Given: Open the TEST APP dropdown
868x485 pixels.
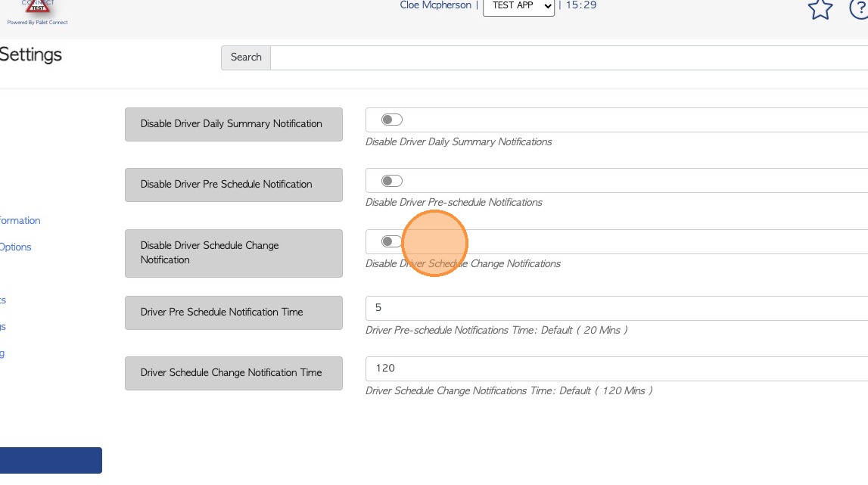Looking at the screenshot, I should (518, 5).
